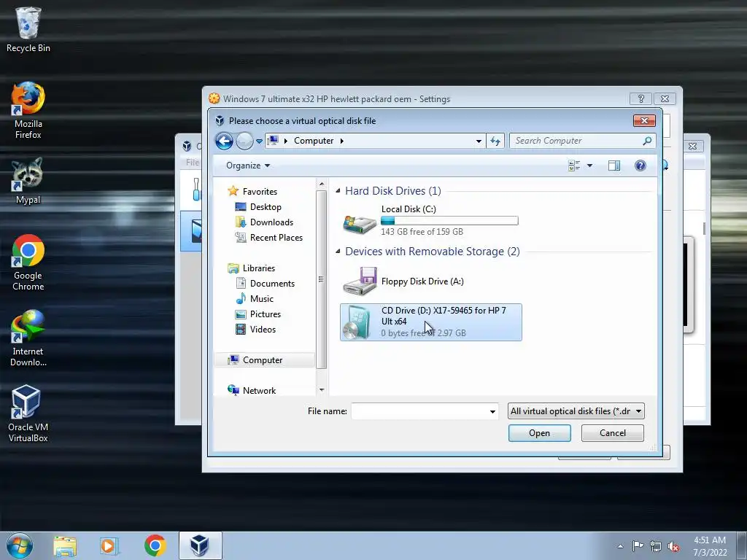Open Oracle VM VirtualBox desktop shortcut
This screenshot has width=747, height=560.
coord(28,413)
